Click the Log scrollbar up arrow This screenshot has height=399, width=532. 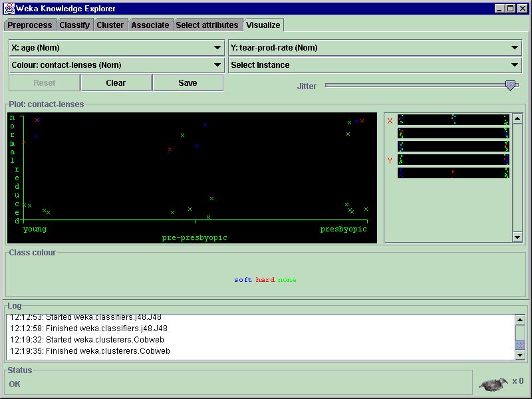[520, 320]
